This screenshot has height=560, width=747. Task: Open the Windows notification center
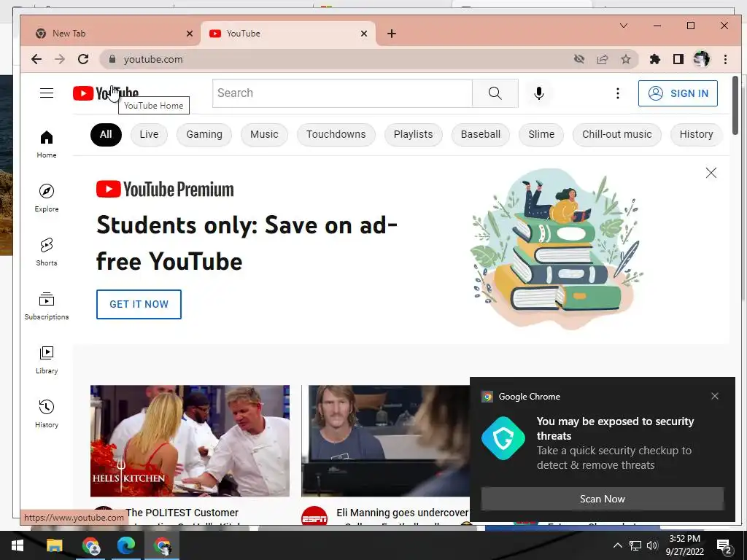(724, 547)
